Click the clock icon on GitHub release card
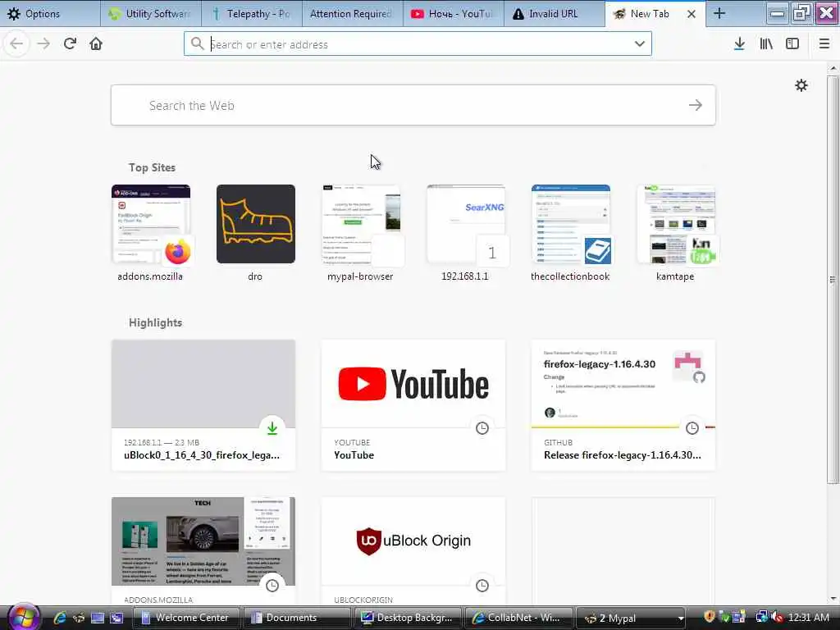This screenshot has width=840, height=630. (x=692, y=428)
